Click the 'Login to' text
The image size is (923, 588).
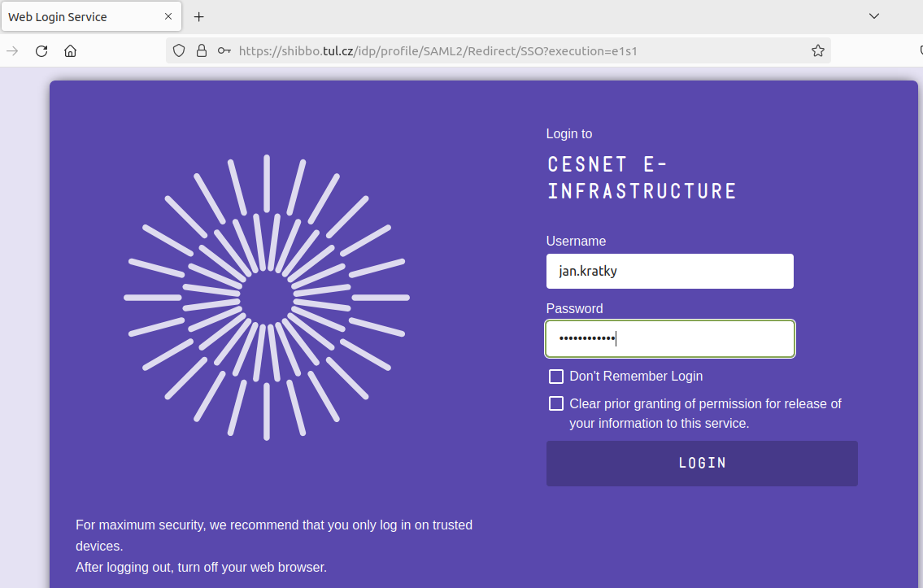569,133
